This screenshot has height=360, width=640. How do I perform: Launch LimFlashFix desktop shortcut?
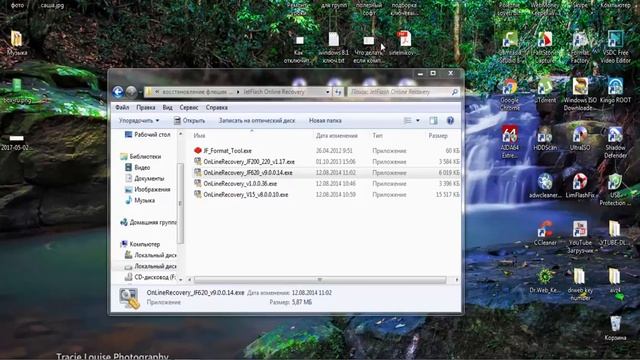pyautogui.click(x=580, y=186)
